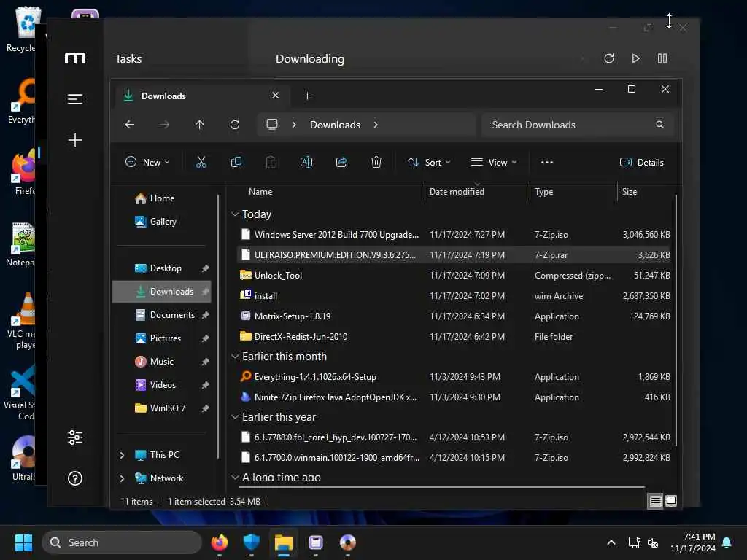Image resolution: width=747 pixels, height=560 pixels.
Task: Sort by Date modified column header
Action: pos(457,192)
